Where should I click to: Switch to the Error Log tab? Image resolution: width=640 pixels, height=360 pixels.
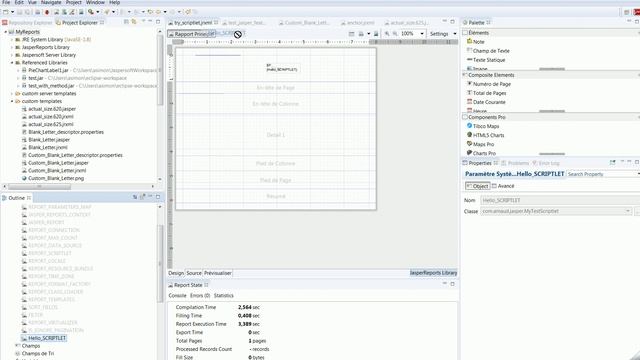(x=546, y=163)
